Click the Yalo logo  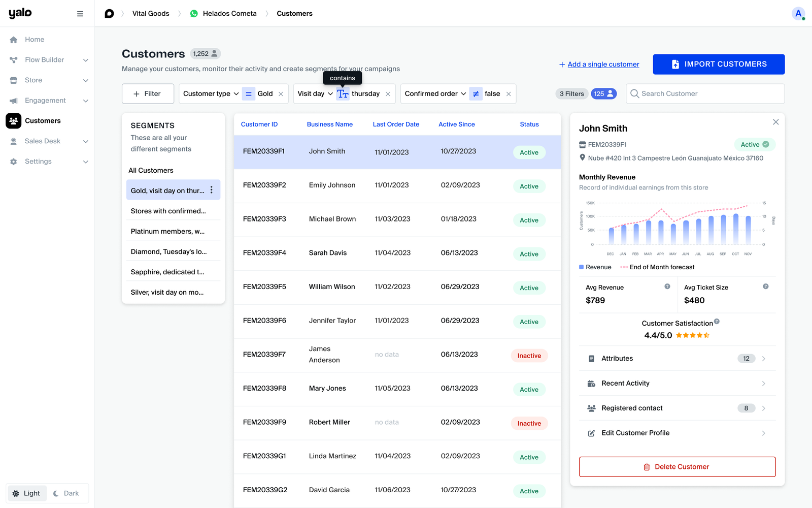(x=20, y=13)
